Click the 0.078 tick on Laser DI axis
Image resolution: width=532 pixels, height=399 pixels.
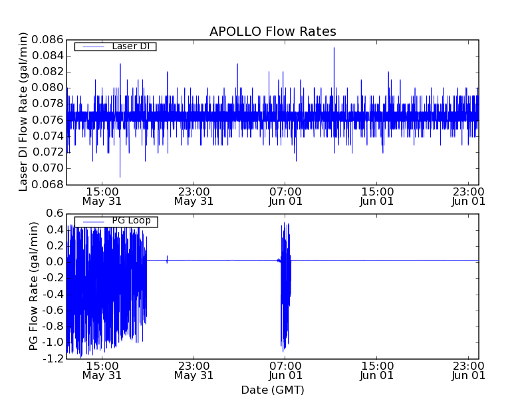(47, 104)
